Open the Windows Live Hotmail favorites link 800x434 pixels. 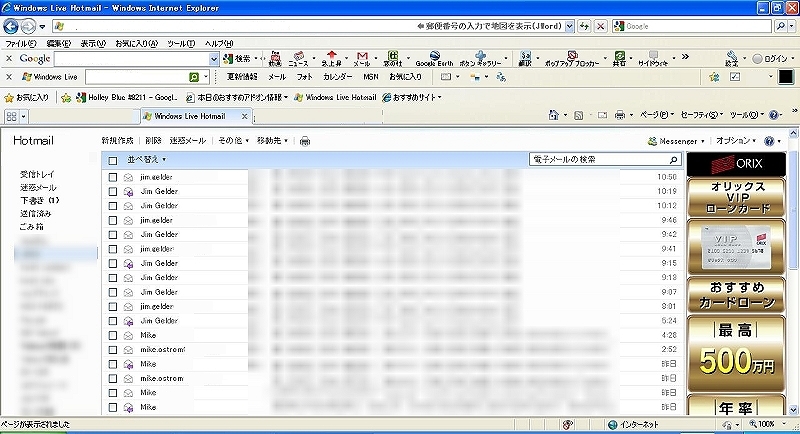[336, 97]
